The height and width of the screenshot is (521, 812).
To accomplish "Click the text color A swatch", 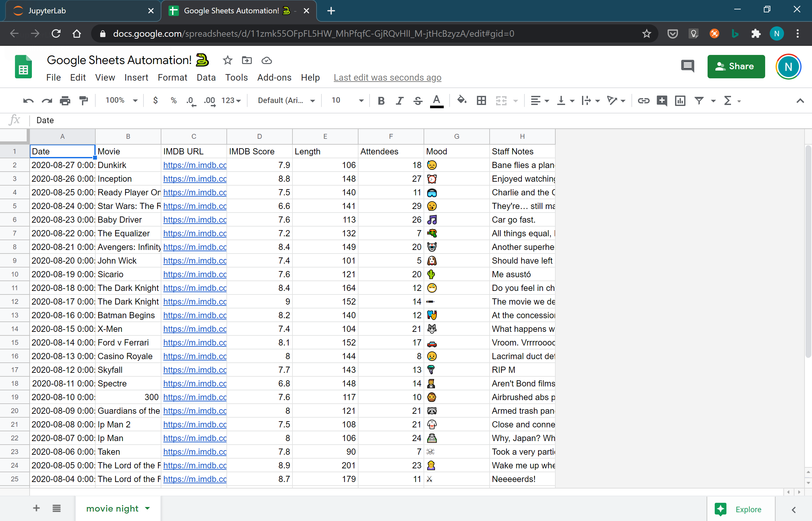I will pos(437,100).
